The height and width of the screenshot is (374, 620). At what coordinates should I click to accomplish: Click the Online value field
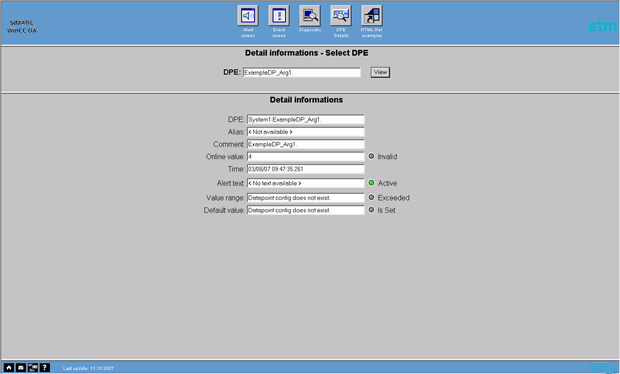[x=306, y=157]
